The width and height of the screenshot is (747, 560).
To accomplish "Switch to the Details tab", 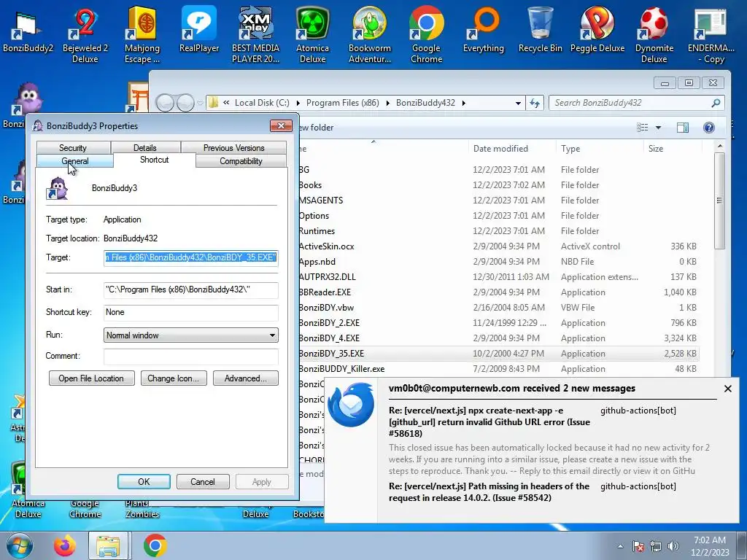I will click(x=145, y=147).
